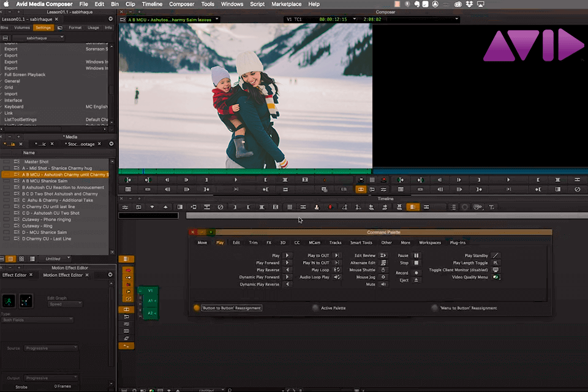588x392 pixels.
Task: Open the record monitor dropdown arrow in the Composer bar
Action: [x=456, y=19]
